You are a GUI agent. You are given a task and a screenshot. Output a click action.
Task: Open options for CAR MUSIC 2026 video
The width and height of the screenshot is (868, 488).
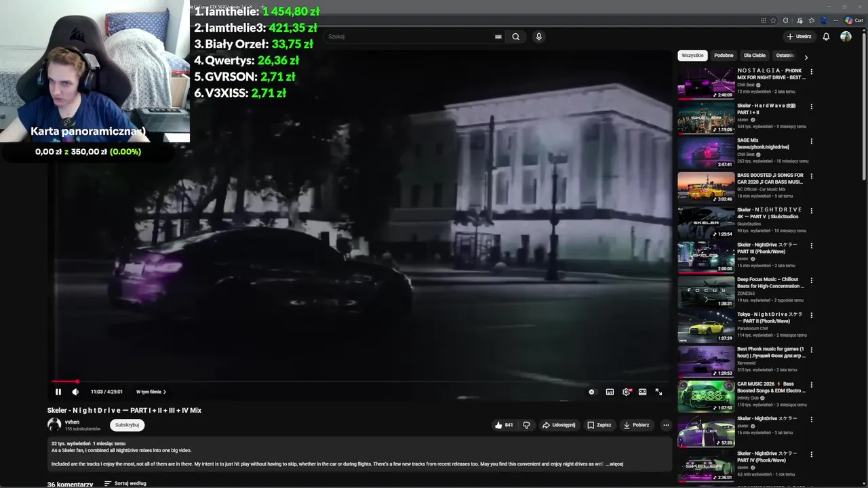click(811, 384)
